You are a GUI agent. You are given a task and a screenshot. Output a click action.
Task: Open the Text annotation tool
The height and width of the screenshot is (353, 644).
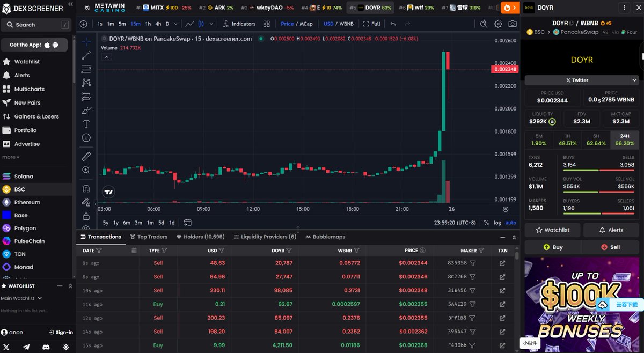pos(86,123)
